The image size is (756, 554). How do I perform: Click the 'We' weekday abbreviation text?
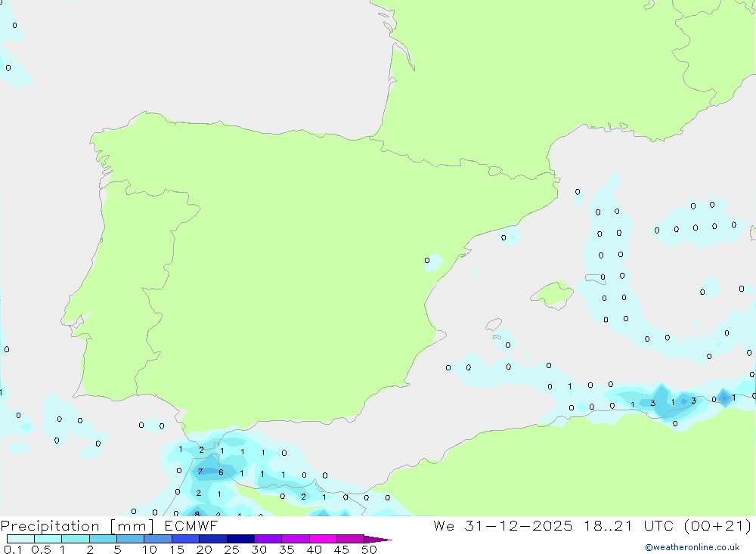[x=444, y=525]
